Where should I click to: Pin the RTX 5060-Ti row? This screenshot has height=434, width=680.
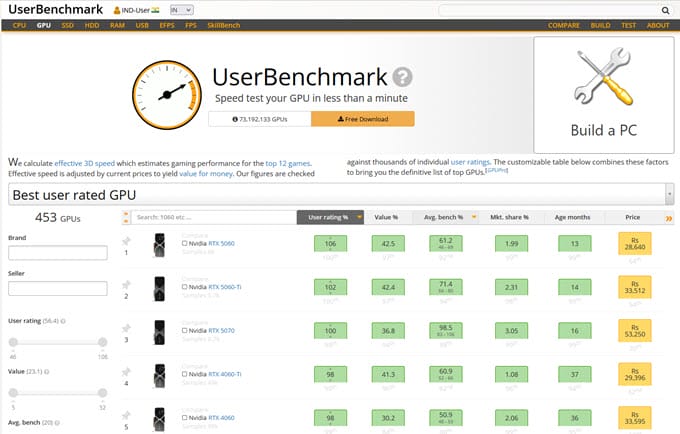point(126,285)
